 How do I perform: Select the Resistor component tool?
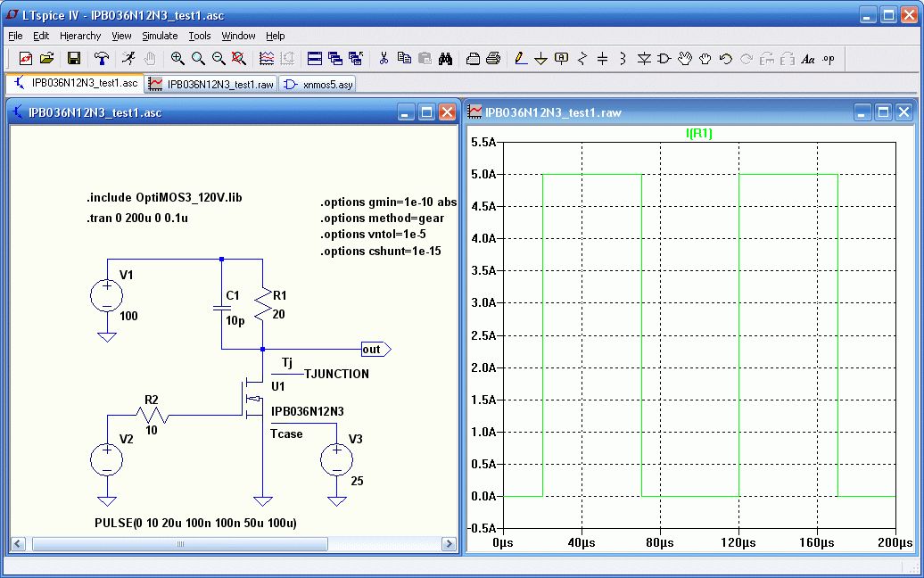tap(582, 58)
